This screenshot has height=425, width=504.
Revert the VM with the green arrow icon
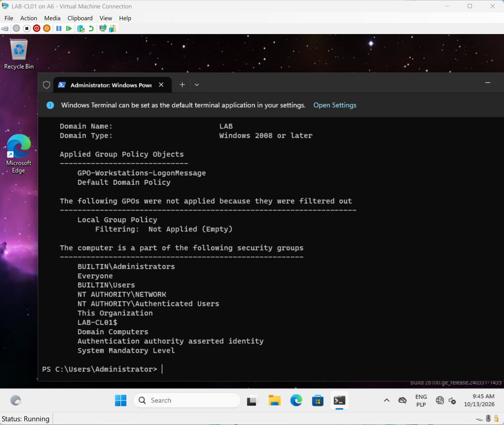(91, 28)
